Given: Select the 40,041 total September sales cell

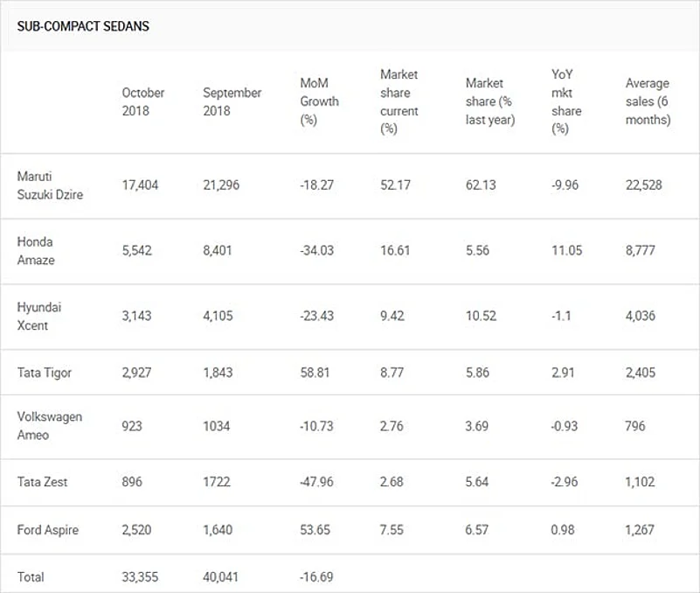Looking at the screenshot, I should click(224, 577).
